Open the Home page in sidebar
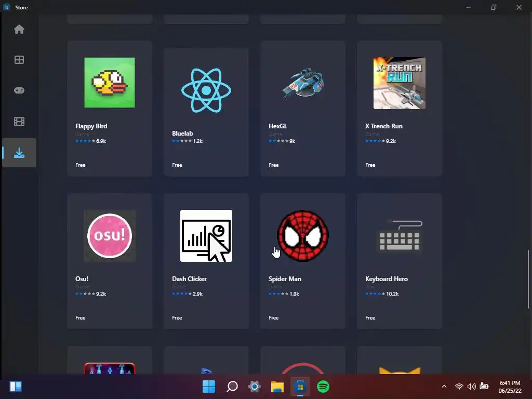This screenshot has height=399, width=532. pyautogui.click(x=19, y=30)
